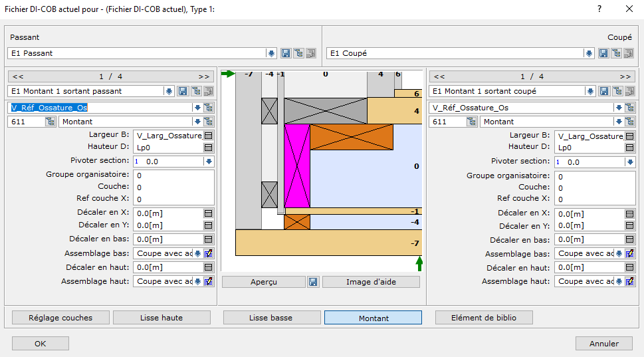This screenshot has width=644, height=357.
Task: Save E1 Montant 1 sortant passant settings
Action: click(x=183, y=91)
